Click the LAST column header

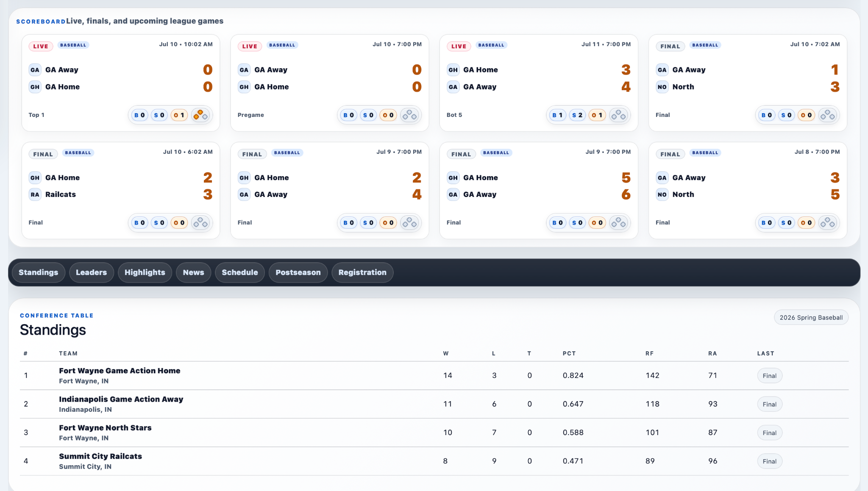[765, 353]
